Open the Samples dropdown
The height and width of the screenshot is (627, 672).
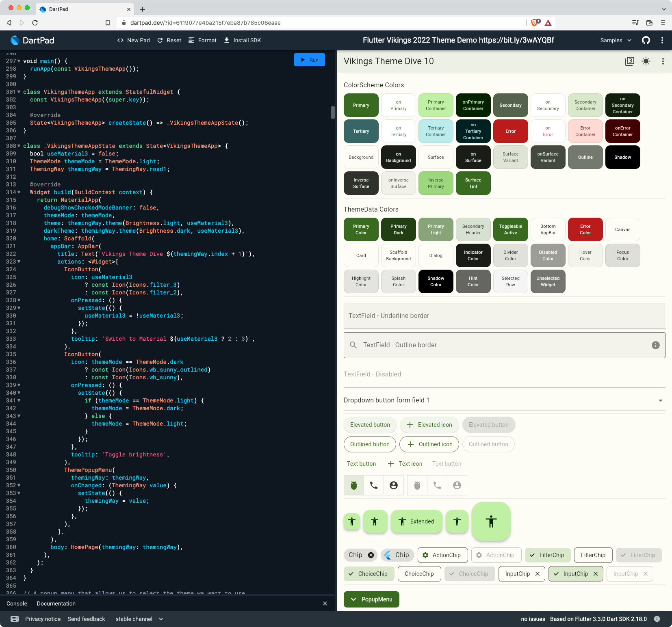coord(616,40)
